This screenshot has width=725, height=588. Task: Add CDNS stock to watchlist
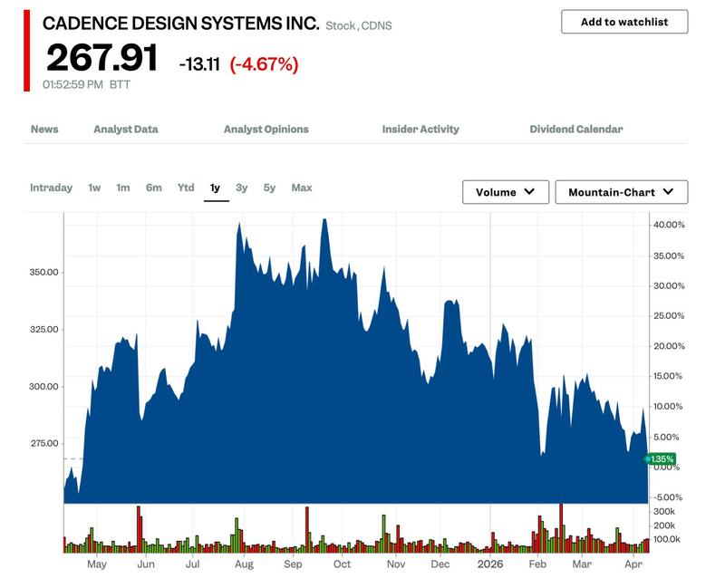624,22
